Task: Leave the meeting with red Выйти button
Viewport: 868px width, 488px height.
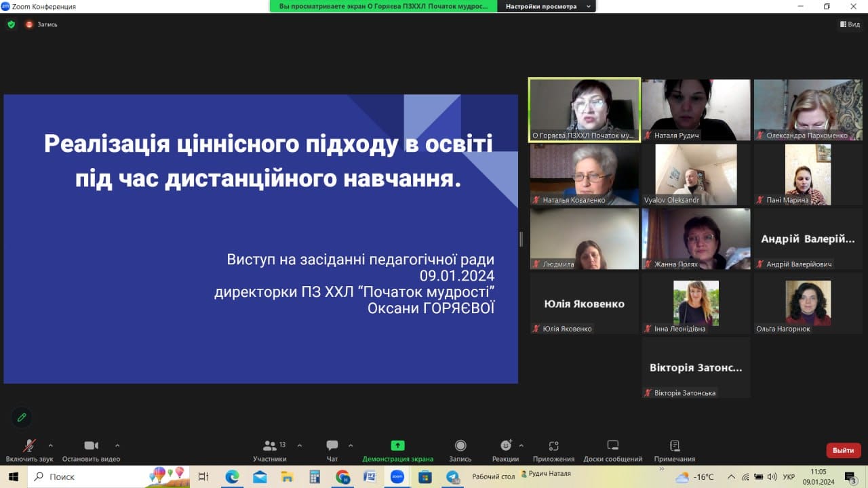Action: (x=843, y=450)
